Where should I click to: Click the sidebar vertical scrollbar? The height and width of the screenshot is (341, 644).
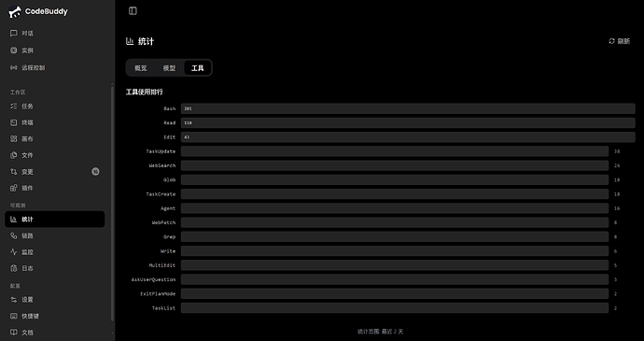click(x=113, y=204)
